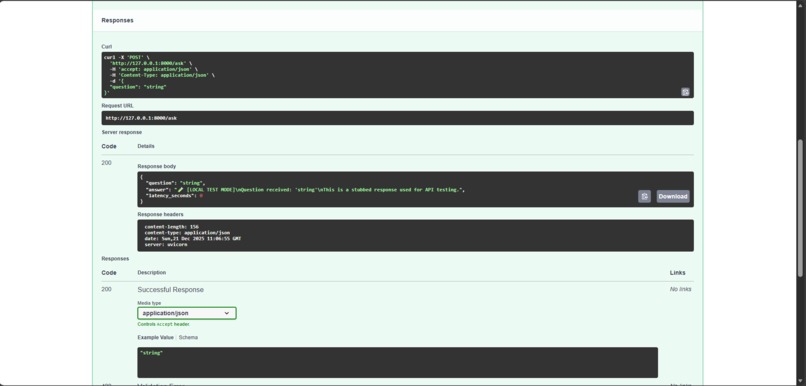Download the response body
The width and height of the screenshot is (806, 386).
click(x=673, y=196)
